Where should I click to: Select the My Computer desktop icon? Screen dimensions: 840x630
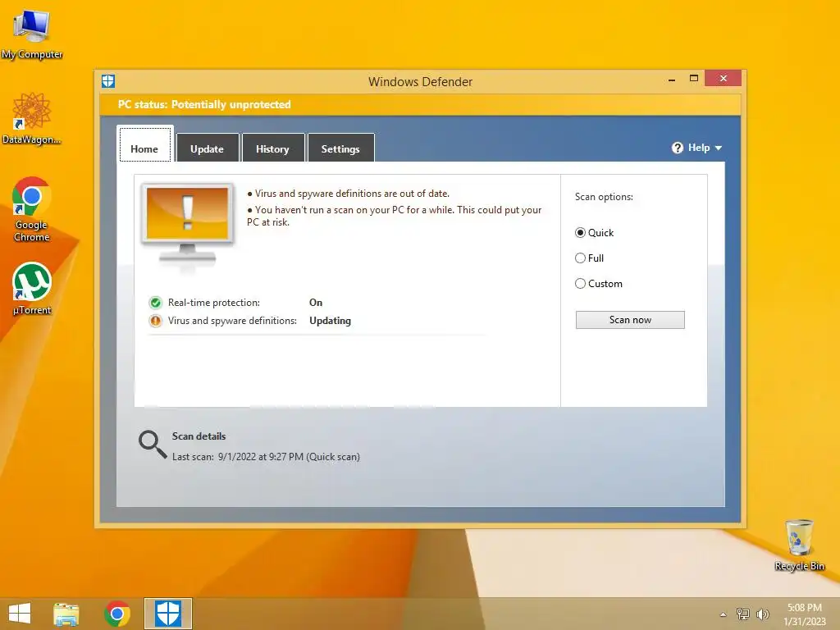click(32, 33)
